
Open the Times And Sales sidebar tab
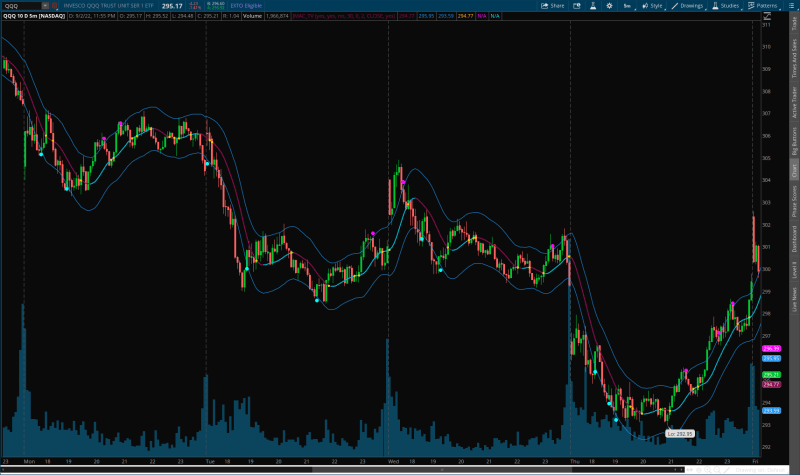794,59
